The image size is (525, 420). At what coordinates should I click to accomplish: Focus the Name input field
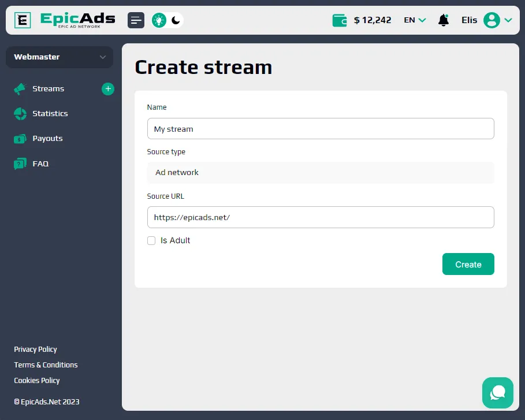pos(321,129)
